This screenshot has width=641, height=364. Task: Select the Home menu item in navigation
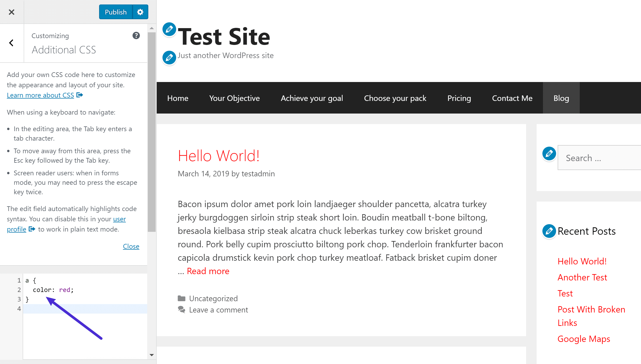click(x=178, y=98)
